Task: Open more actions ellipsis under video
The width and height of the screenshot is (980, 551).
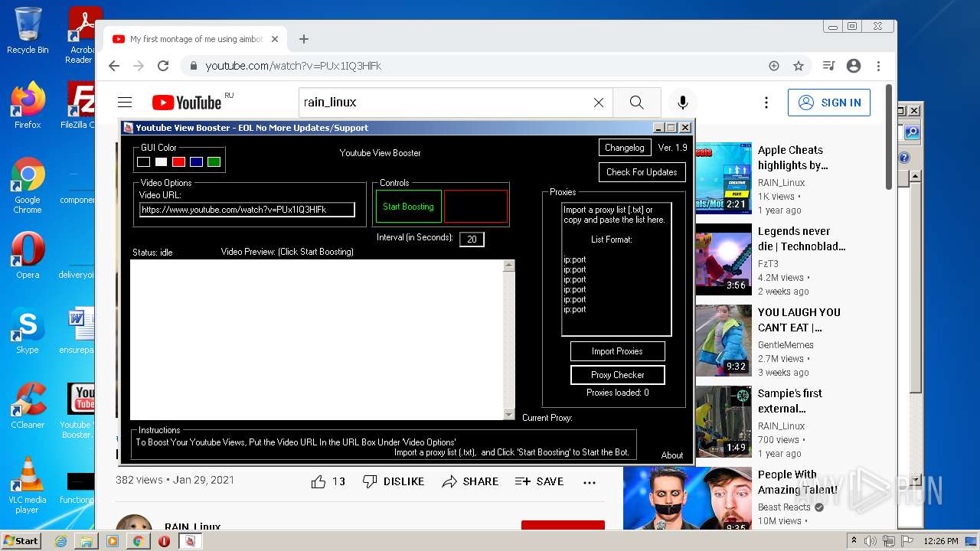Action: 589,482
